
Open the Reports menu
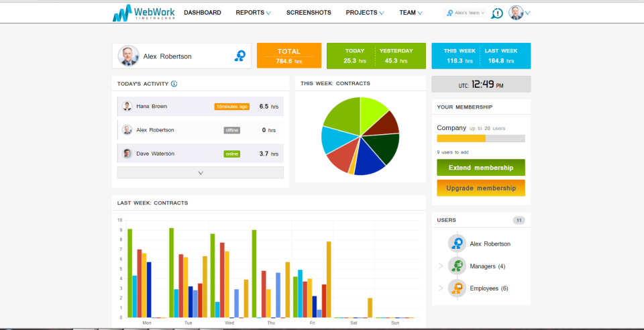[254, 13]
